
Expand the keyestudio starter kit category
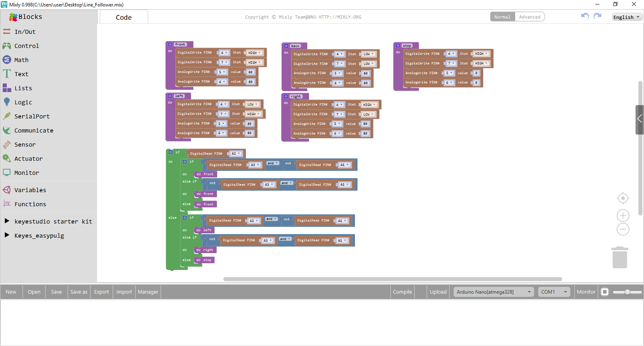tap(7, 221)
